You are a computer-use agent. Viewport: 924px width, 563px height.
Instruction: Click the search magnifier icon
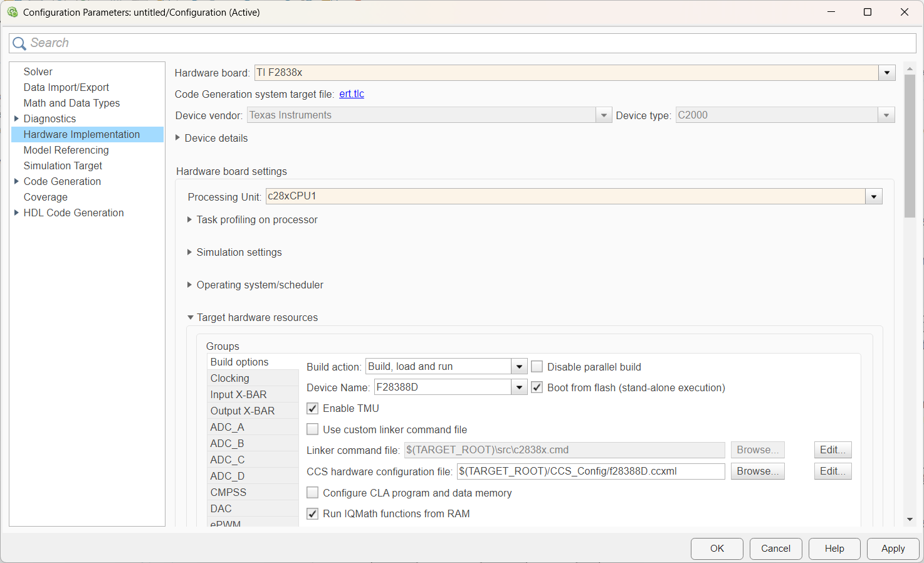(x=19, y=43)
